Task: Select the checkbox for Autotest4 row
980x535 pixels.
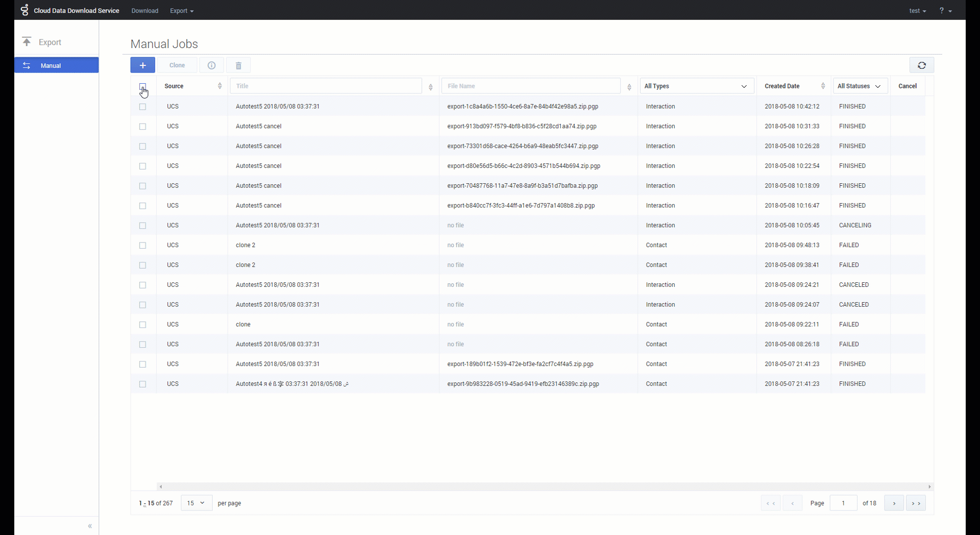Action: click(x=143, y=384)
